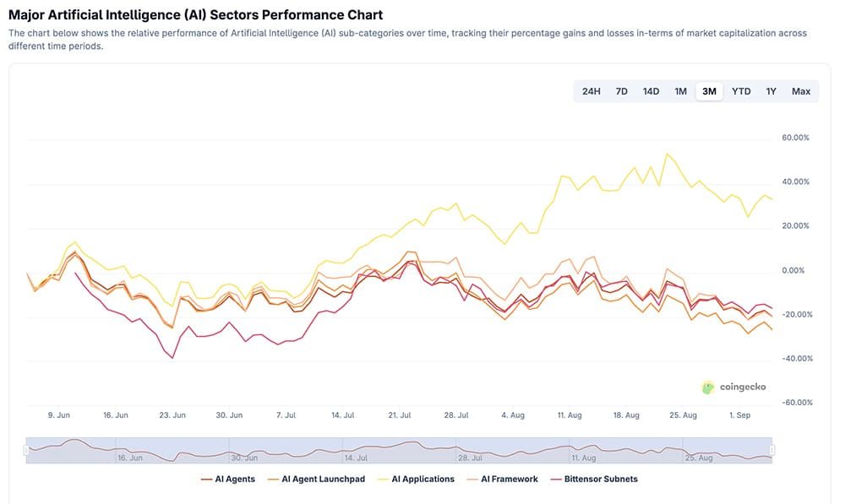Show the 1Y time range

point(771,91)
